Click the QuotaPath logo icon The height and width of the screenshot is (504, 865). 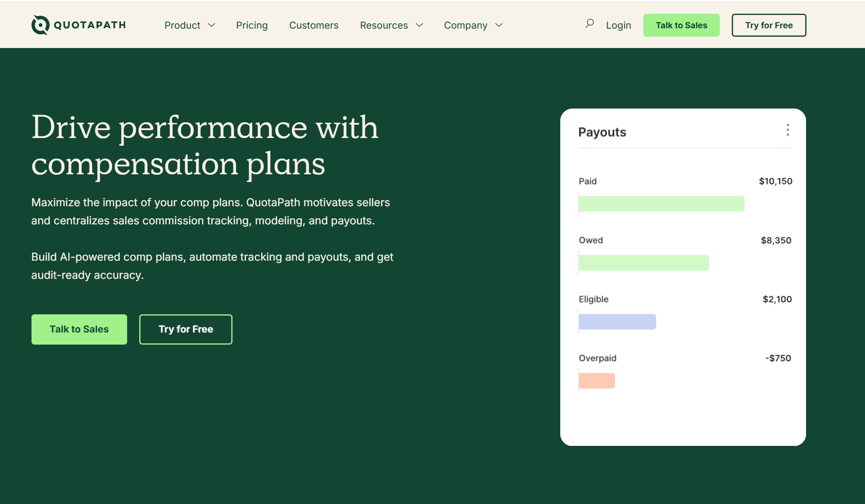point(40,25)
